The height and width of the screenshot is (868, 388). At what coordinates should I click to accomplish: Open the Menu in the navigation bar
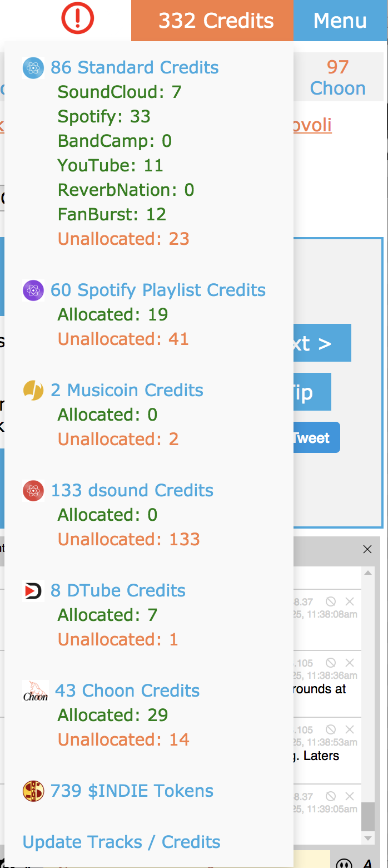[340, 20]
